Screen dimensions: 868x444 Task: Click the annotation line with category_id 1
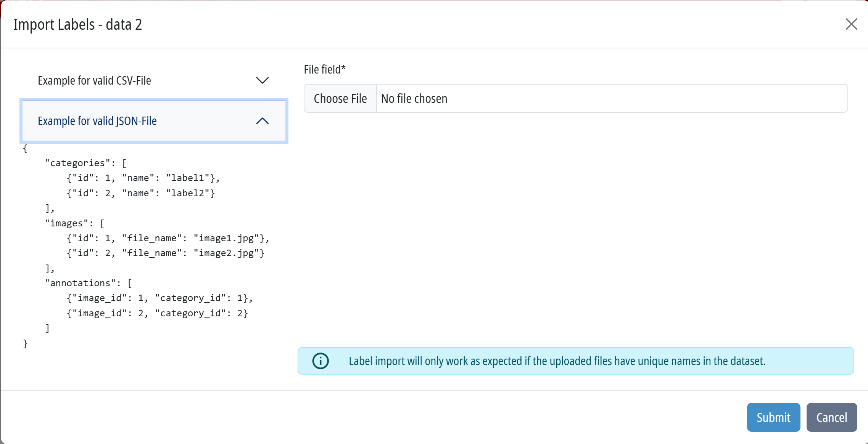(160, 298)
